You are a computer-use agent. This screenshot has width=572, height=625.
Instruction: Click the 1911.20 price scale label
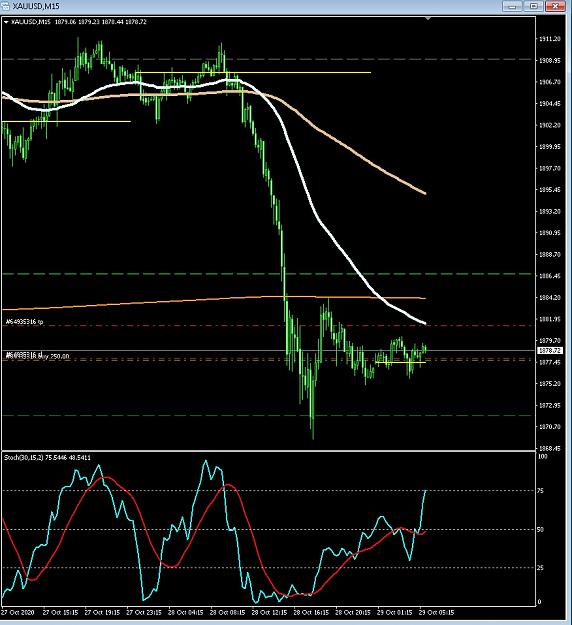coord(550,39)
